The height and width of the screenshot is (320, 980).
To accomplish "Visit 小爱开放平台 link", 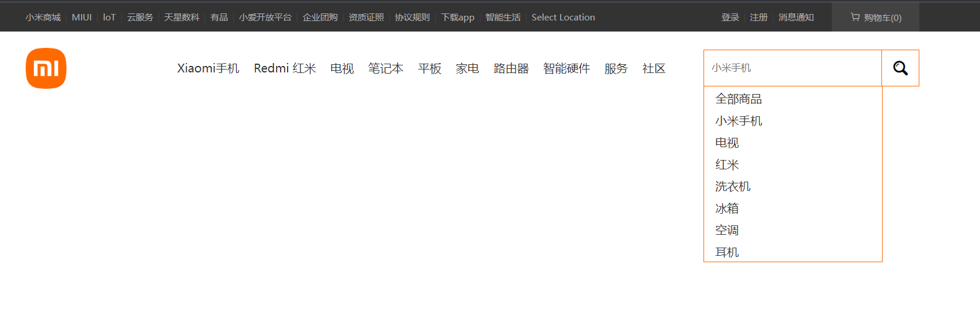I will tap(265, 18).
